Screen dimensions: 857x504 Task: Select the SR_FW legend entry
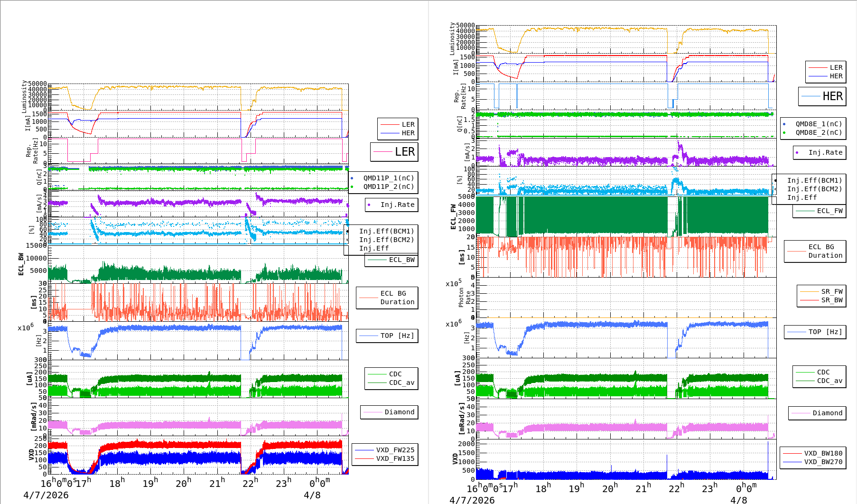click(831, 291)
